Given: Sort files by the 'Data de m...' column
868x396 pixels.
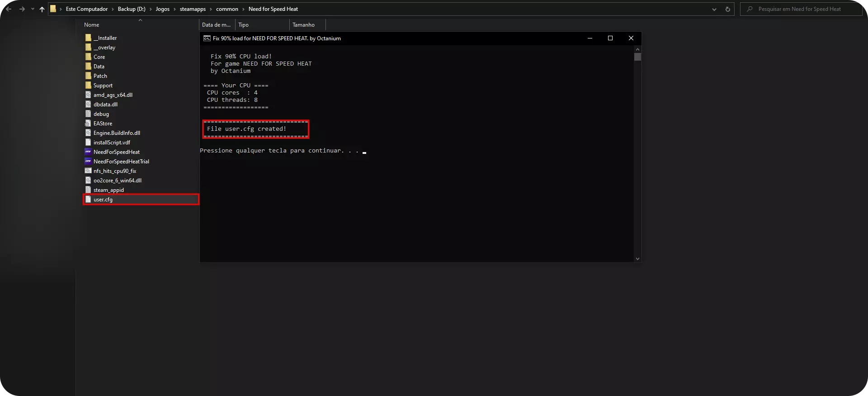Looking at the screenshot, I should (217, 25).
